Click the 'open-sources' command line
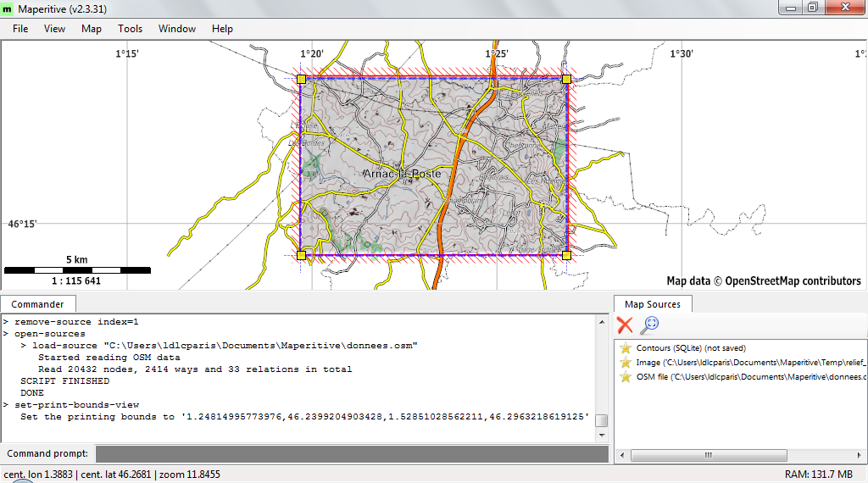The height and width of the screenshot is (483, 868). click(50, 334)
